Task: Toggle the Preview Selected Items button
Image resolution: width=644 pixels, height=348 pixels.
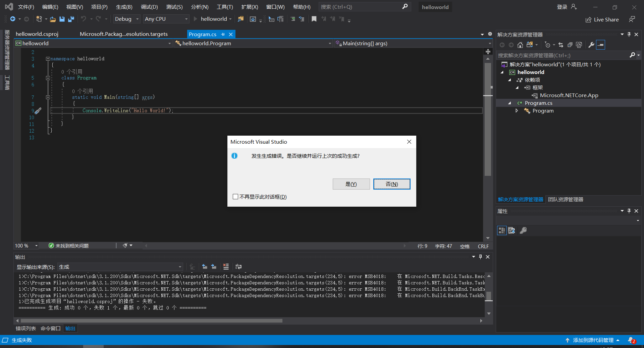Action: (600, 45)
